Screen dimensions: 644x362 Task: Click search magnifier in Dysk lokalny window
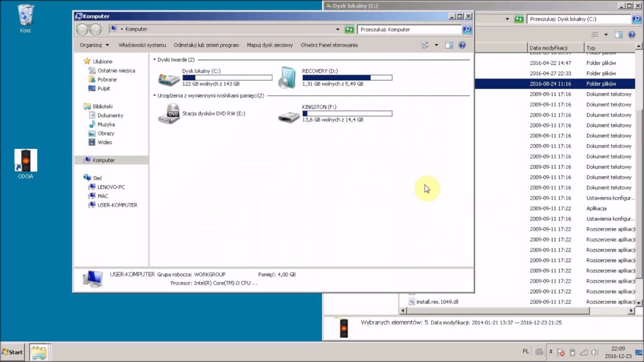(636, 19)
